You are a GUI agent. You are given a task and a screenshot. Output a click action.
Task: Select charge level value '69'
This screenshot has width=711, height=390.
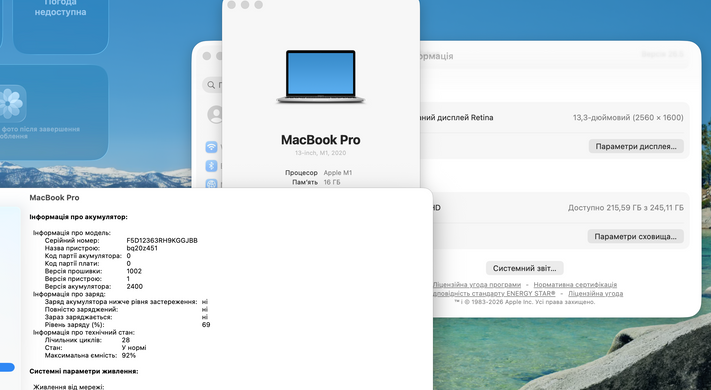(206, 325)
